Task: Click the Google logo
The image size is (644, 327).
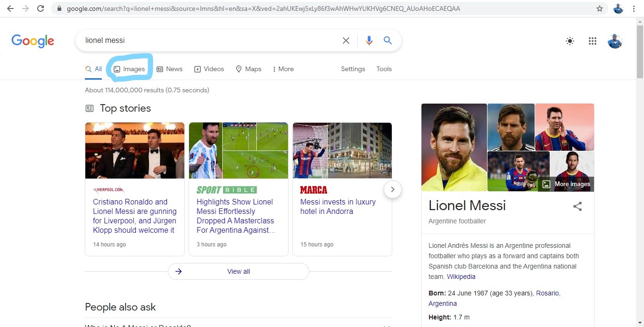Action: tap(33, 41)
